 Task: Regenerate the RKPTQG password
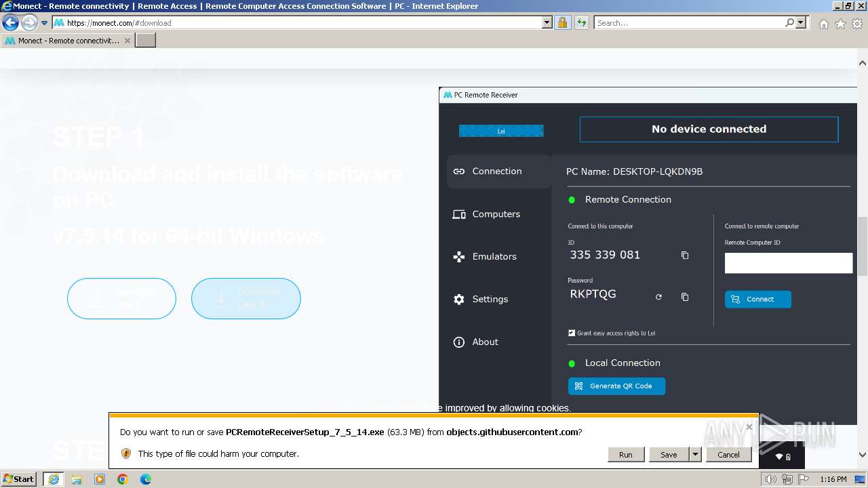click(x=658, y=297)
